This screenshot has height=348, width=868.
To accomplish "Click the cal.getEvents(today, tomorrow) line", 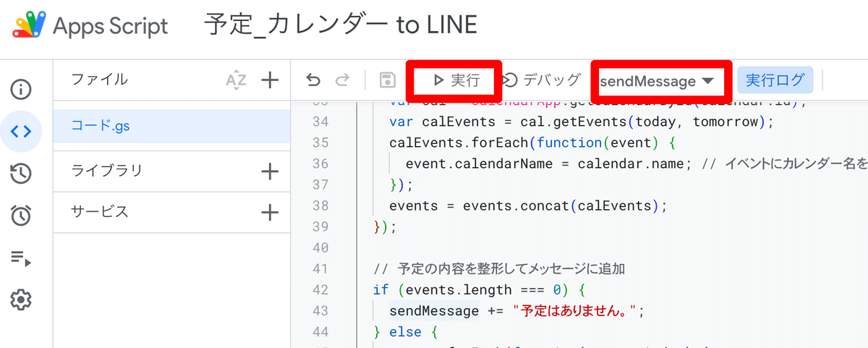I will [582, 122].
